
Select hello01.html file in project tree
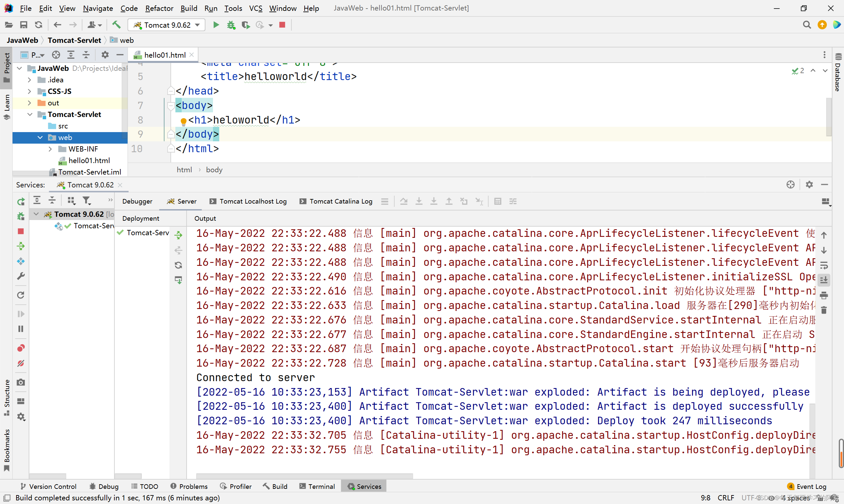[x=89, y=160]
